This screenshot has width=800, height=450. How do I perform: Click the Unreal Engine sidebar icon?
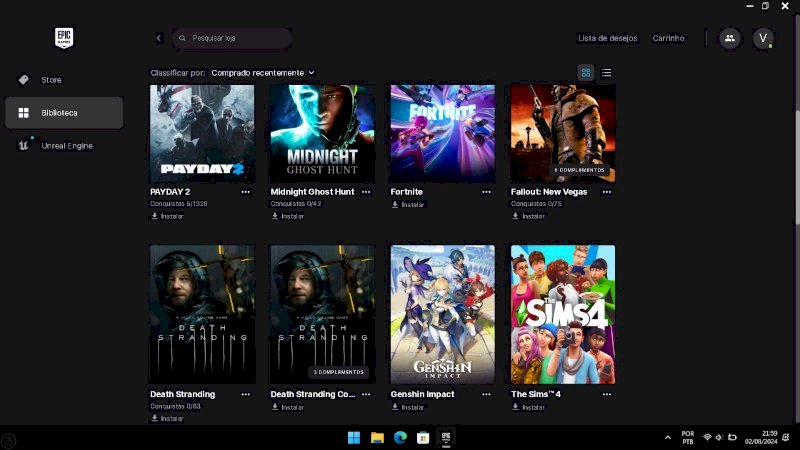tap(23, 146)
